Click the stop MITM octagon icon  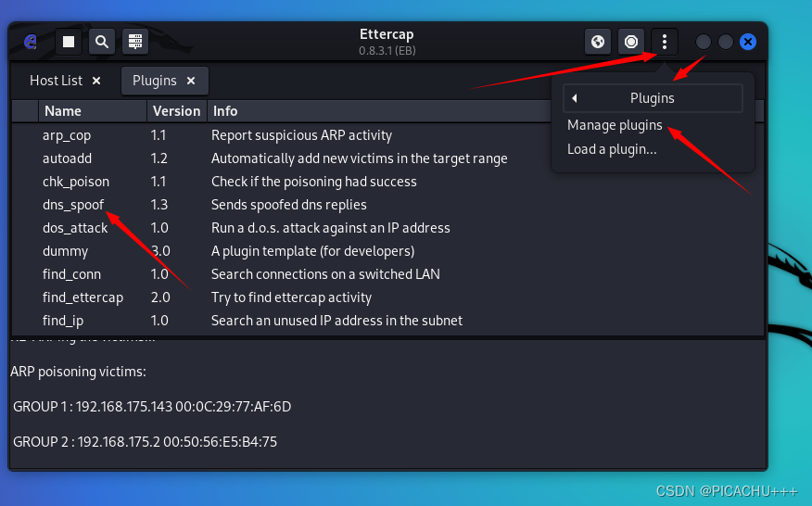click(x=631, y=42)
